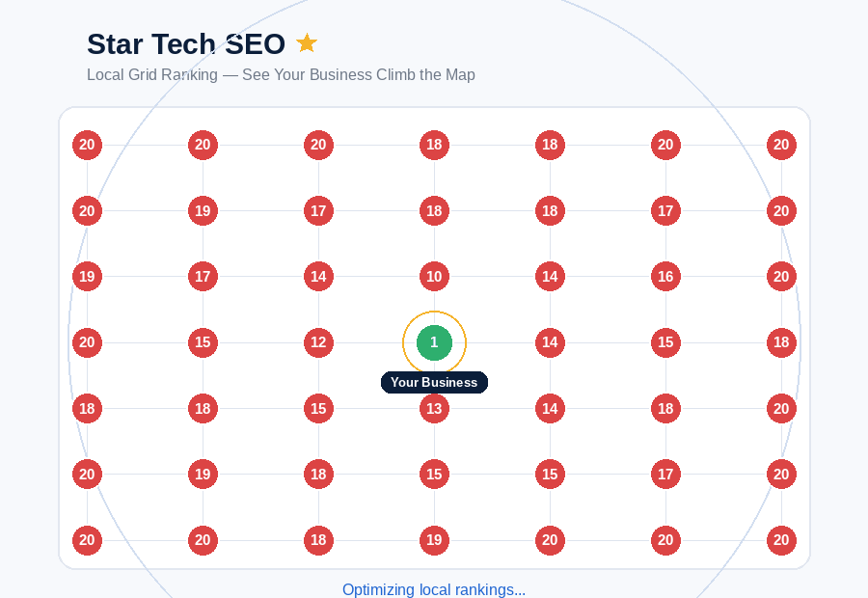Click the rank 10 grid marker

pyautogui.click(x=434, y=276)
